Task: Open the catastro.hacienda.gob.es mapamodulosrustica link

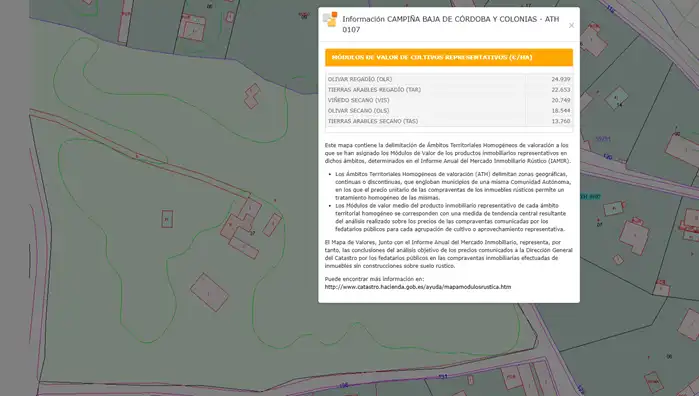Action: pos(418,287)
